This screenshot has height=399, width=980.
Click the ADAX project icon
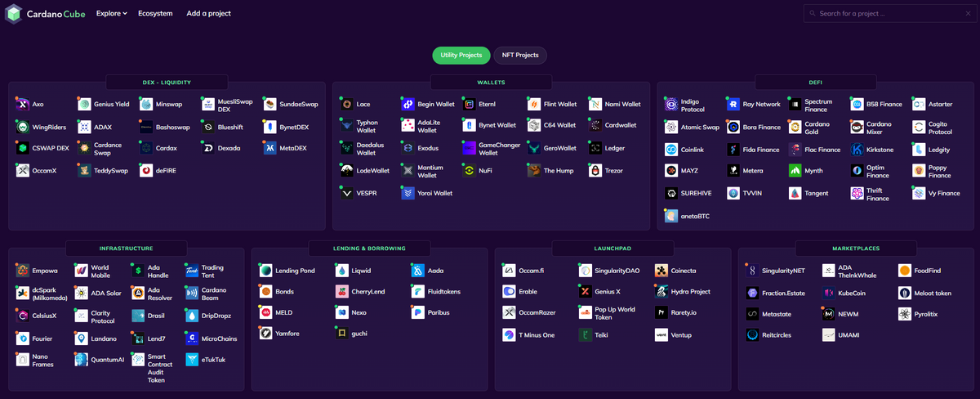[x=84, y=127]
